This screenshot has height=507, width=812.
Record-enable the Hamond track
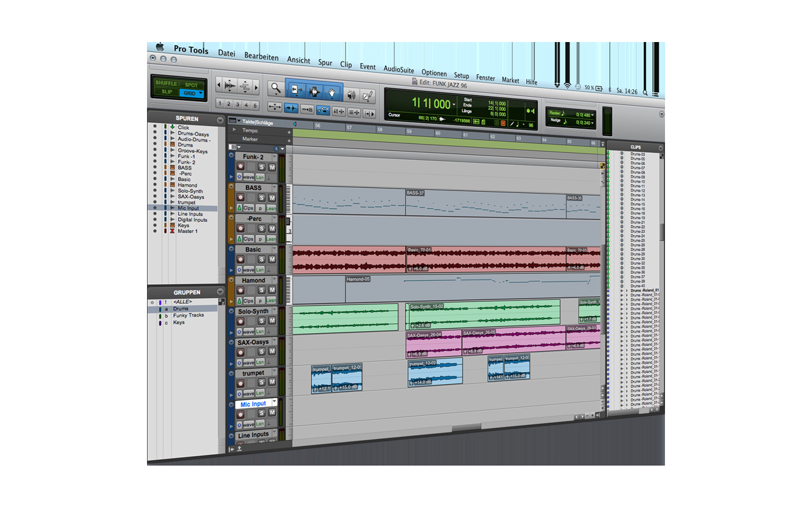241,290
